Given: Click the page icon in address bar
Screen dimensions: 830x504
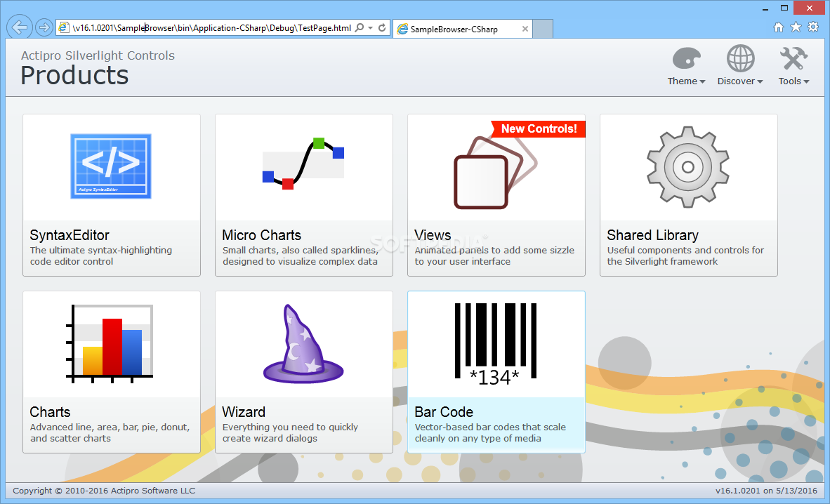Looking at the screenshot, I should (63, 27).
